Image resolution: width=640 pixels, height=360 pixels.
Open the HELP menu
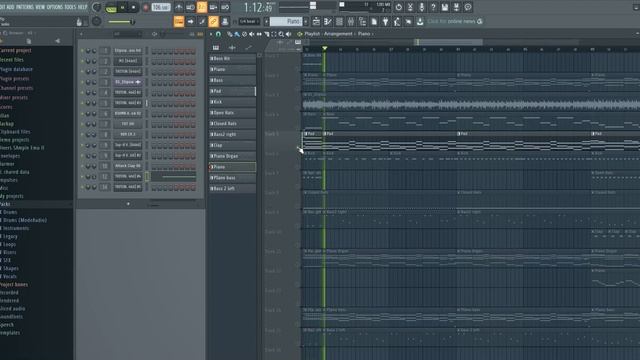tap(82, 7)
